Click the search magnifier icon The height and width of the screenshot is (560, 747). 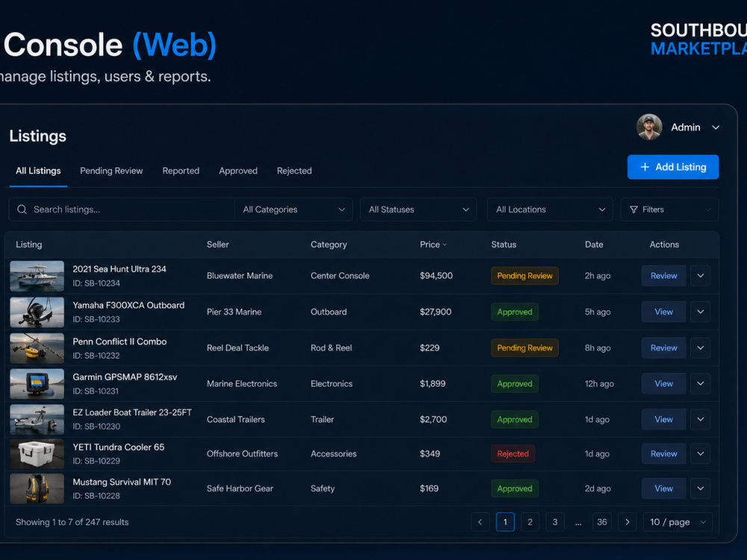22,210
